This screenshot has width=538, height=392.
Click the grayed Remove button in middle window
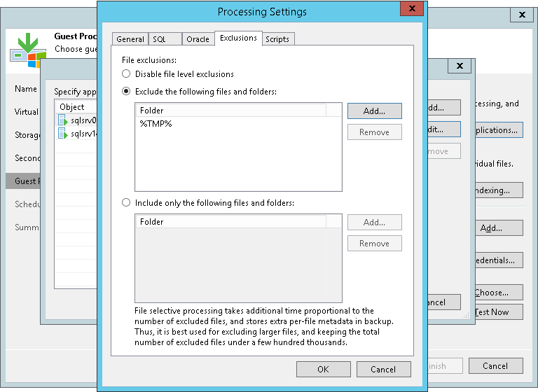[x=444, y=151]
